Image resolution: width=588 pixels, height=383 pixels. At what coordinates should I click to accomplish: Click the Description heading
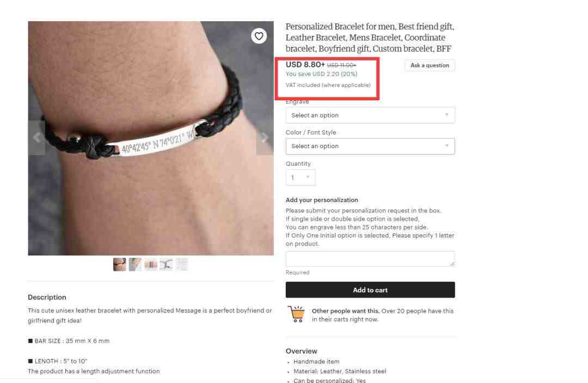pos(47,297)
